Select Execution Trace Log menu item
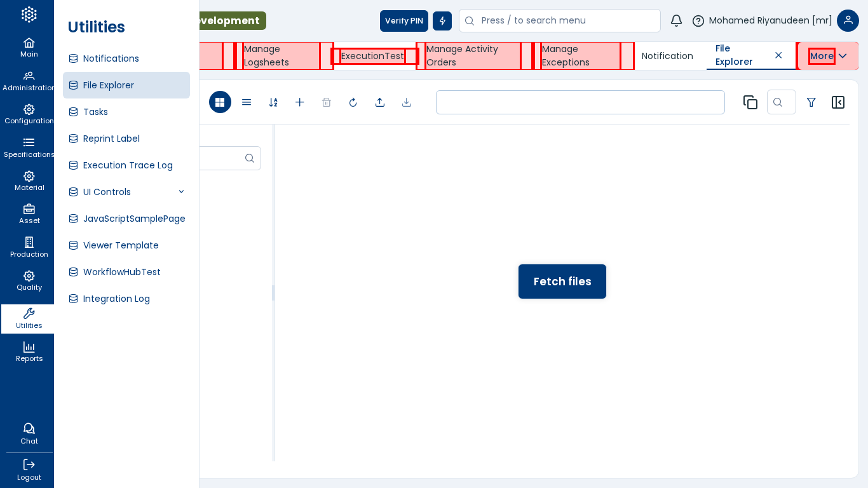Screen dimensions: 868x488 (128, 165)
